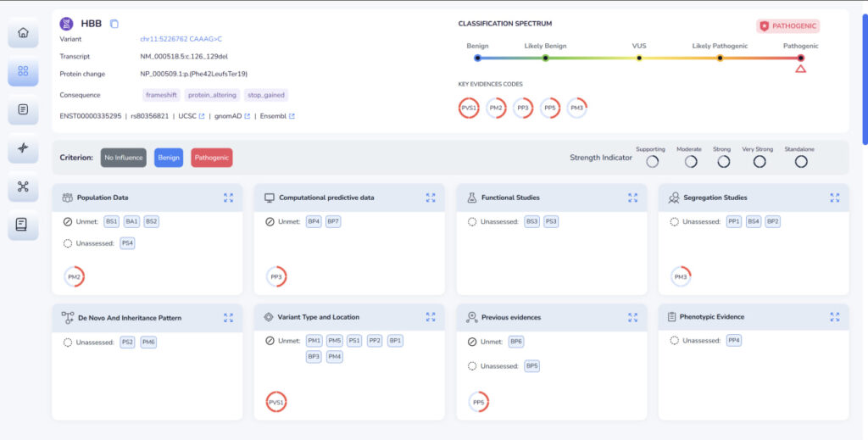This screenshot has height=440, width=868.
Task: Click the PS4 unassessed code tag
Action: pos(127,243)
